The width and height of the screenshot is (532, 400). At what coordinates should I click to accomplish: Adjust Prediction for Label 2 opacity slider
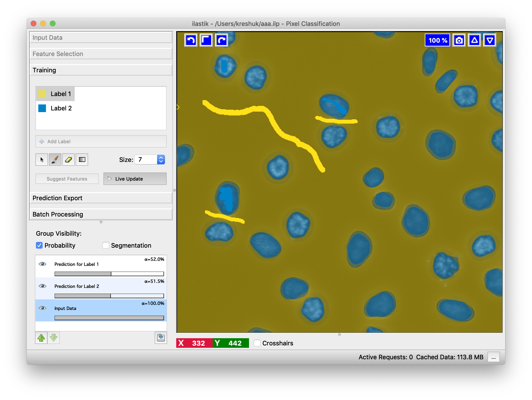[x=109, y=296]
